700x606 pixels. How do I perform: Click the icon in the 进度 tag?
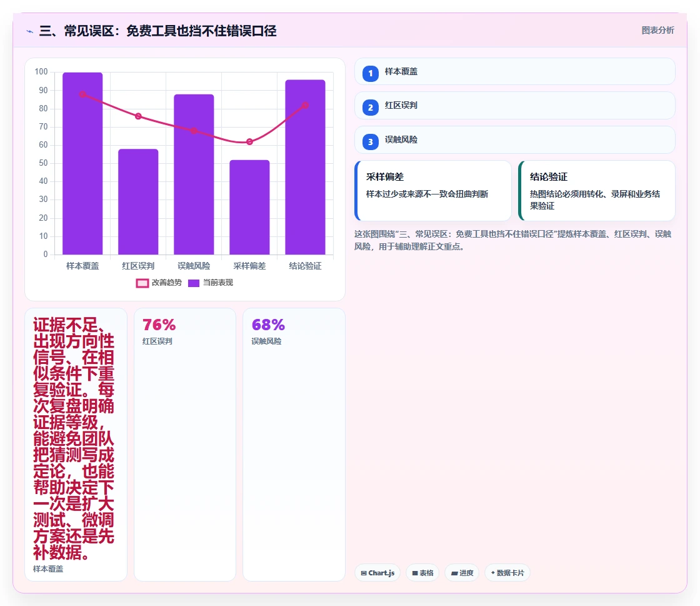[x=454, y=573]
